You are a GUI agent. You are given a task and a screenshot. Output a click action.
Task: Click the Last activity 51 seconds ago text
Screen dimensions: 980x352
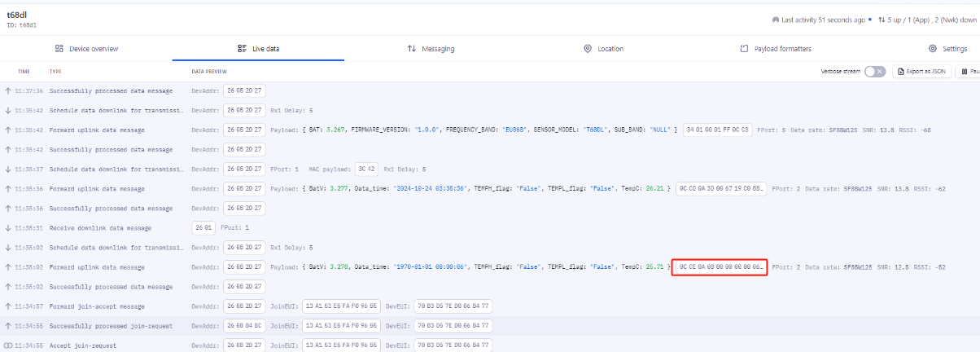[x=822, y=19]
